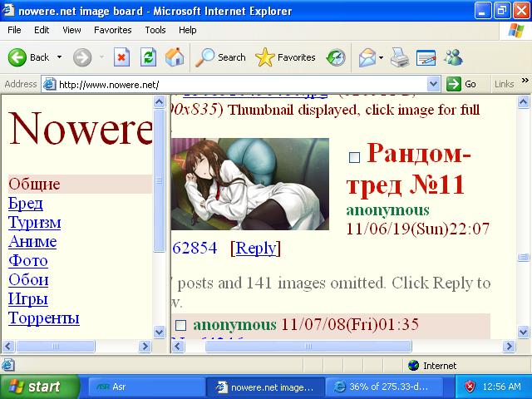532x399 pixels.
Task: Open the File menu
Action: (14, 30)
